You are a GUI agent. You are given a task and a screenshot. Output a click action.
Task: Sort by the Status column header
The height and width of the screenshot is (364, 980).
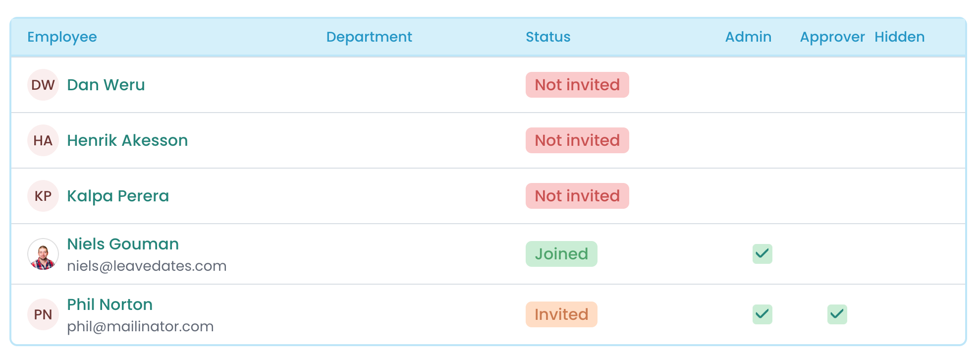pos(548,37)
